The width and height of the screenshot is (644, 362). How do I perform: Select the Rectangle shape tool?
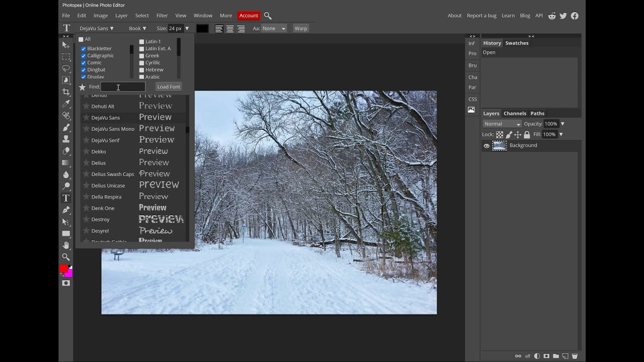coord(66,234)
